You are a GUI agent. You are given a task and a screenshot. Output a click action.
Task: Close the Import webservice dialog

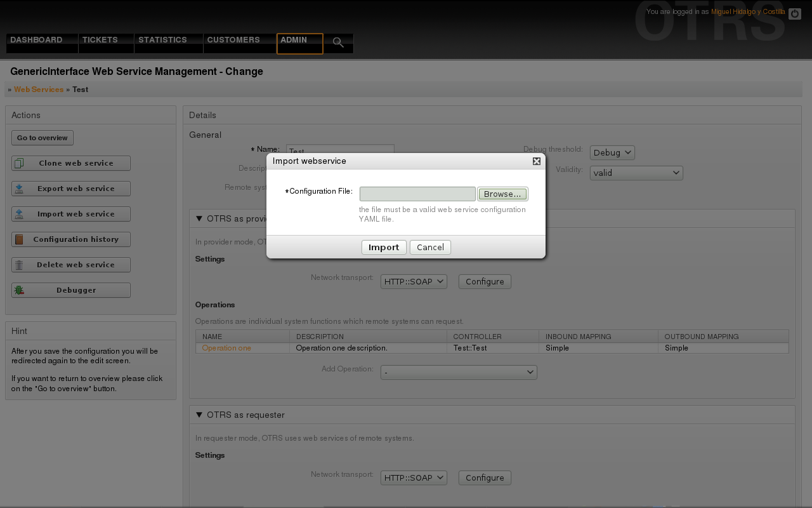click(x=537, y=161)
